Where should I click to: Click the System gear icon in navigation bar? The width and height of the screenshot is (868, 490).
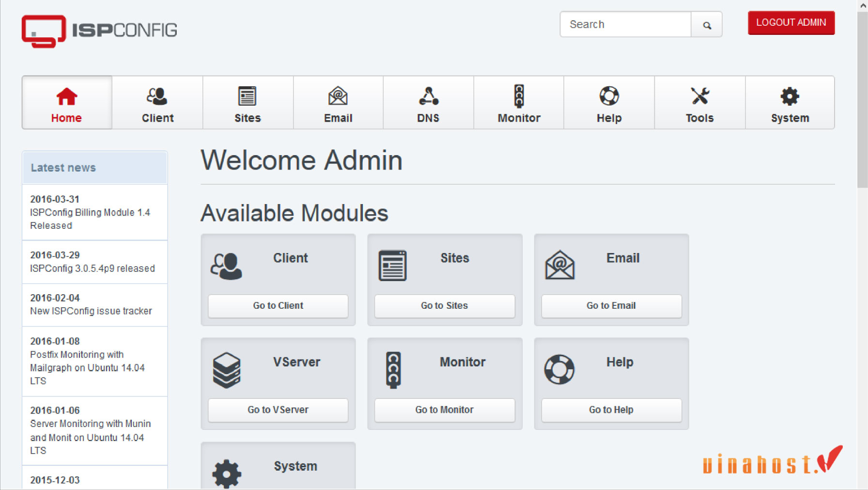click(790, 96)
